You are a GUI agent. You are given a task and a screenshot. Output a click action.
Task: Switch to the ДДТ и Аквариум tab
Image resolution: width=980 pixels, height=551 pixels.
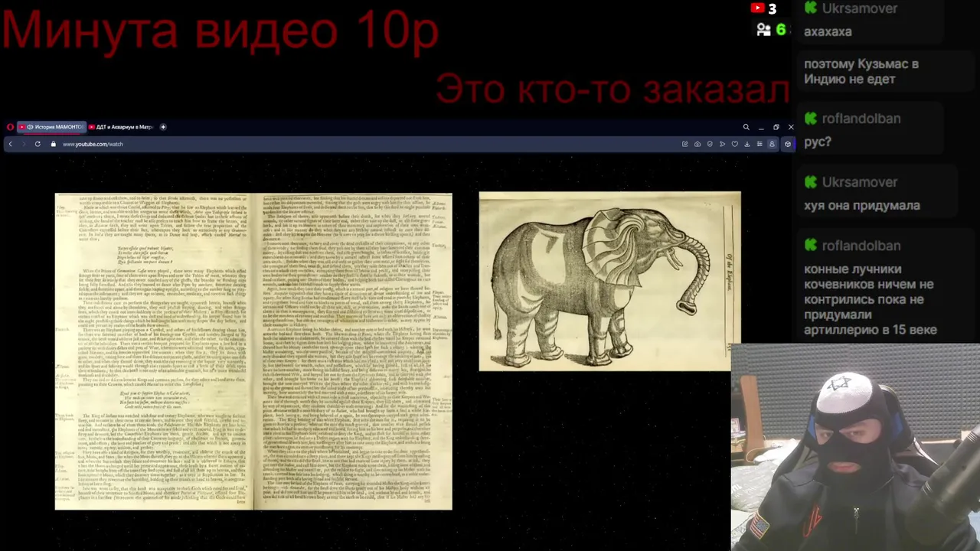click(121, 127)
